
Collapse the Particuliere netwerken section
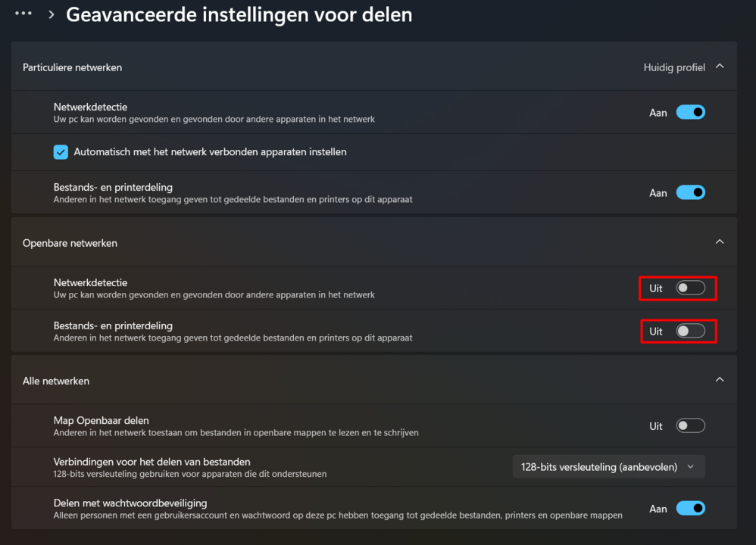(x=719, y=67)
